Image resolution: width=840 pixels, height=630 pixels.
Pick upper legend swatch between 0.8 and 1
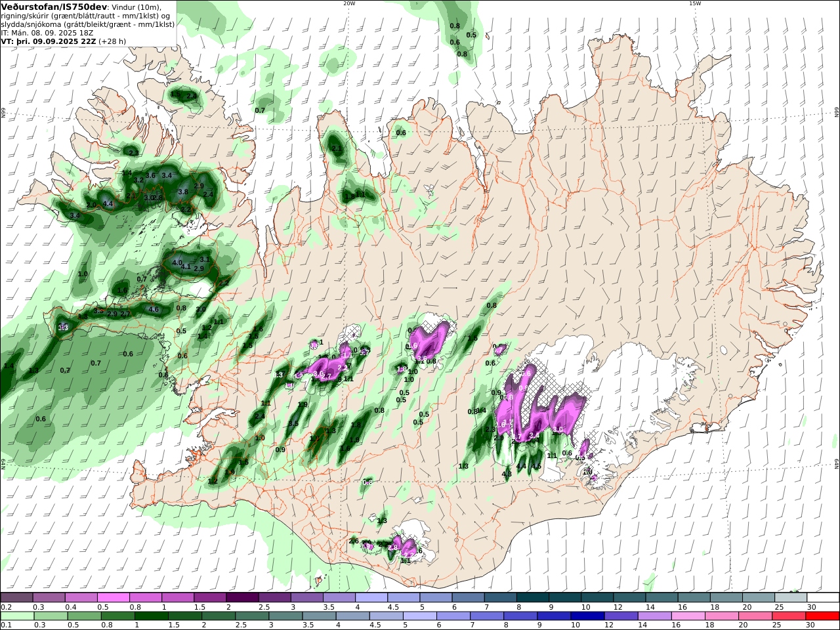[145, 598]
